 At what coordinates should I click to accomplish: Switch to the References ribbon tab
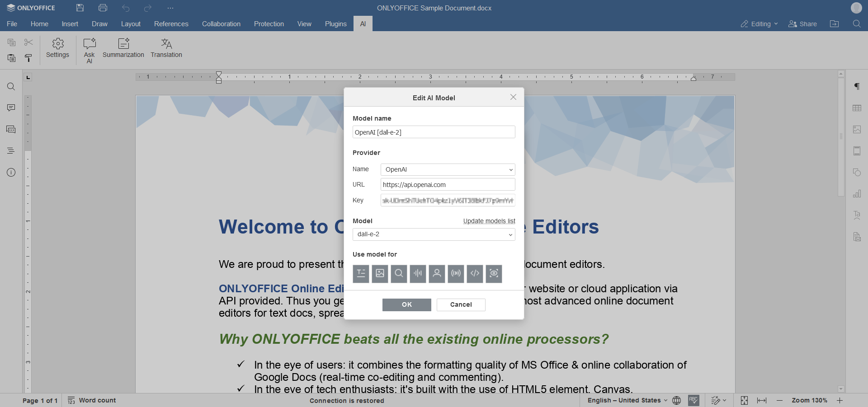(171, 23)
